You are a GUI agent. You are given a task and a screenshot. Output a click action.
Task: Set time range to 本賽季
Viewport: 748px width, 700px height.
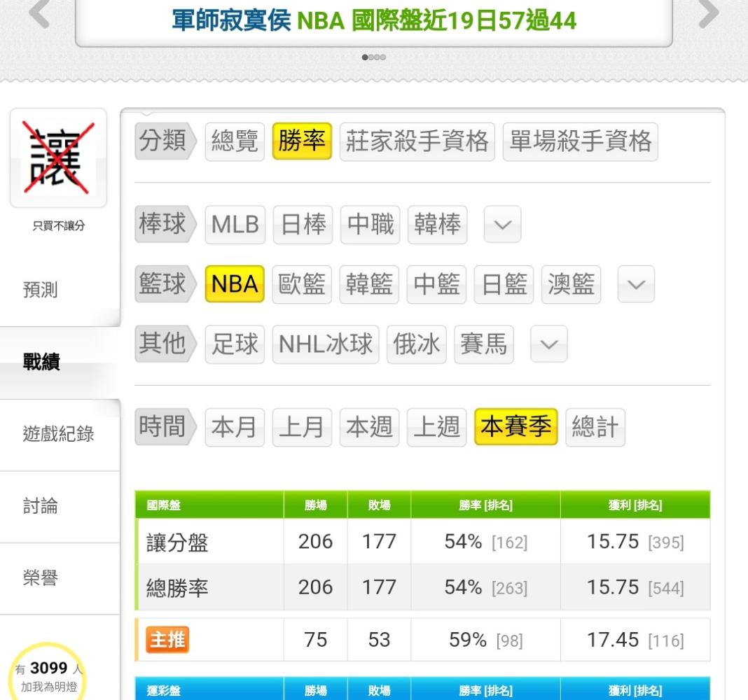515,427
